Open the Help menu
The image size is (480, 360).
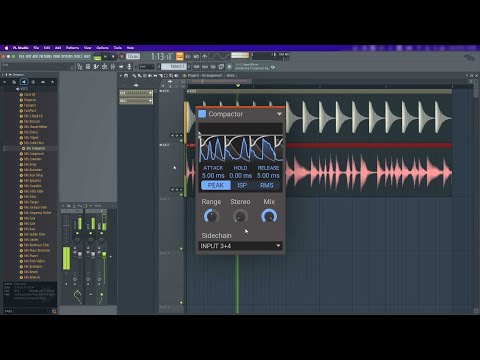click(x=130, y=48)
